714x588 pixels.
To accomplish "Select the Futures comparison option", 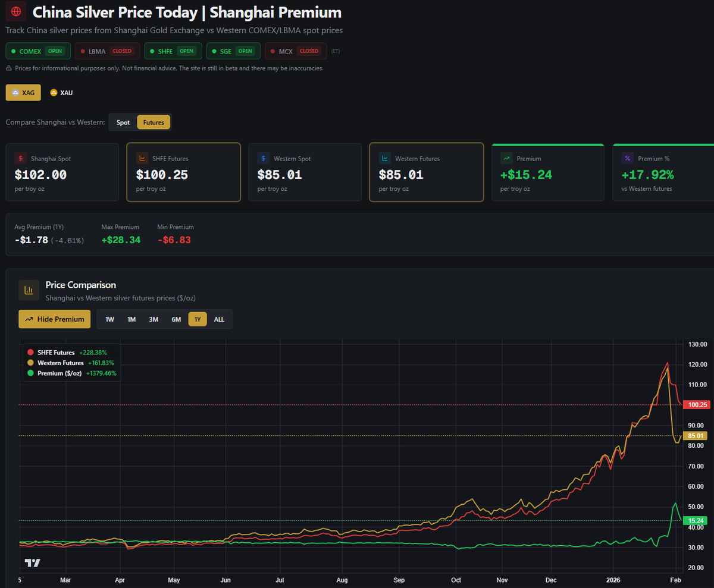I will [154, 122].
